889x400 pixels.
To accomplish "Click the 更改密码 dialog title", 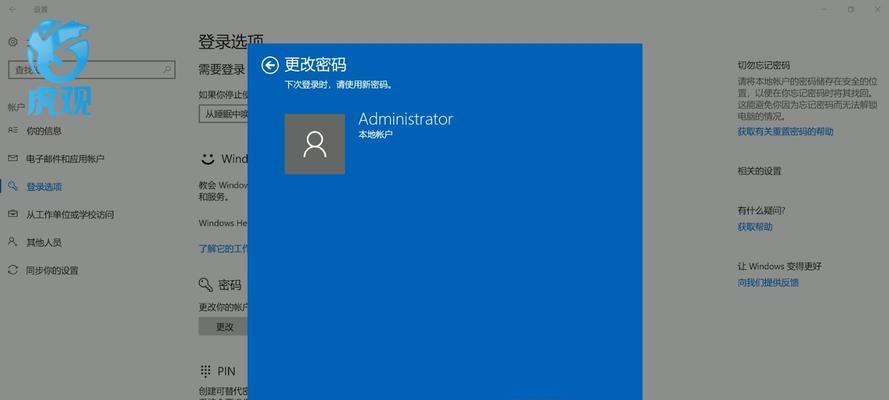I will coord(315,65).
